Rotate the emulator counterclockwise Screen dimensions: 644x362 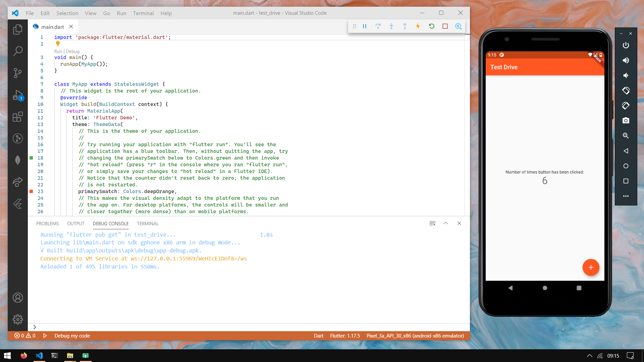tap(626, 90)
